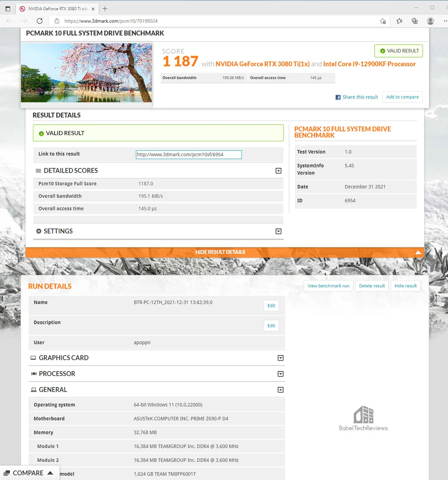Collapse the General section
Image resolution: width=448 pixels, height=480 pixels.
(281, 390)
